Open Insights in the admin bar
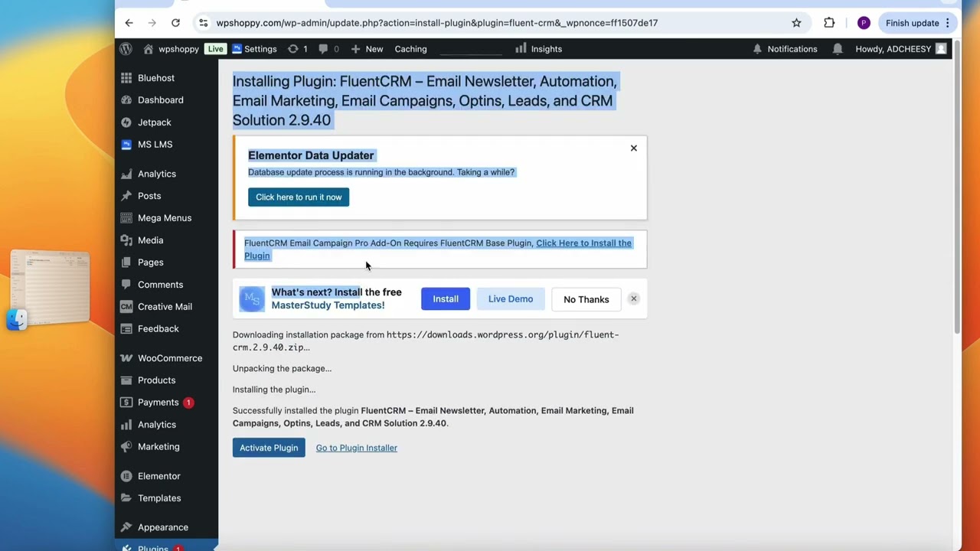 tap(539, 49)
